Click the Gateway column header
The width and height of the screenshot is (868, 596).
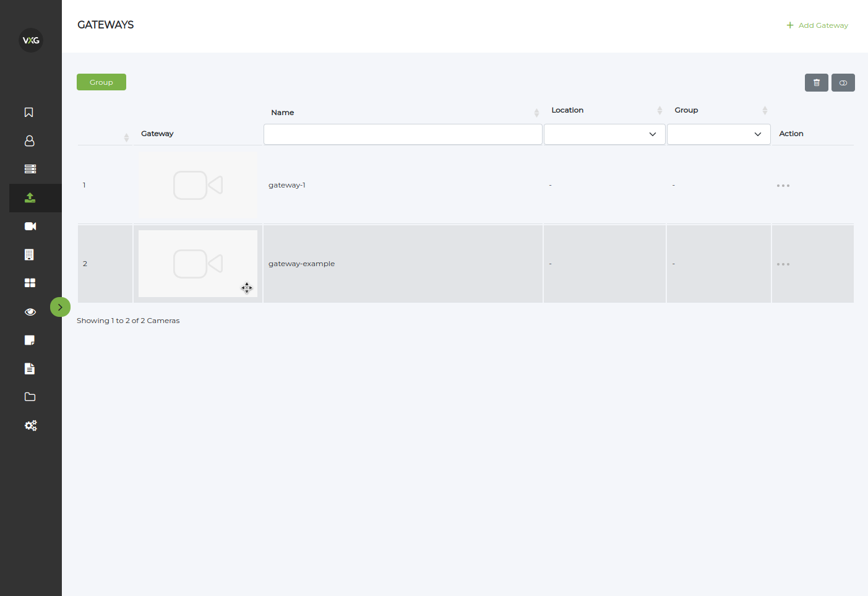(x=157, y=134)
